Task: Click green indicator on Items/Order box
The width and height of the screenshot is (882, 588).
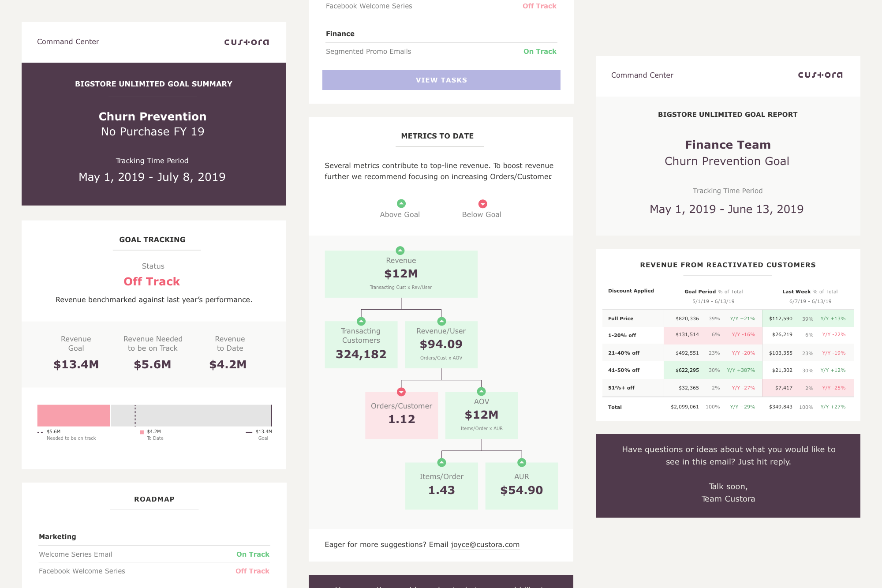Action: click(441, 462)
